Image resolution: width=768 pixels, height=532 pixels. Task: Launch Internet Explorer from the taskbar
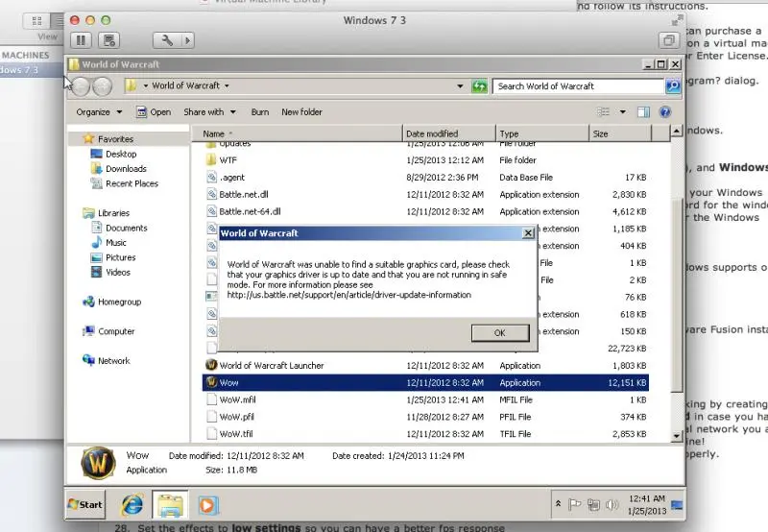[x=132, y=504]
